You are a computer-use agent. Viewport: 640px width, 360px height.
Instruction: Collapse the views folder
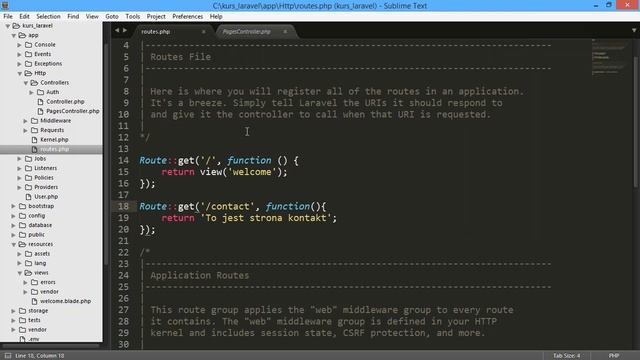click(20, 273)
